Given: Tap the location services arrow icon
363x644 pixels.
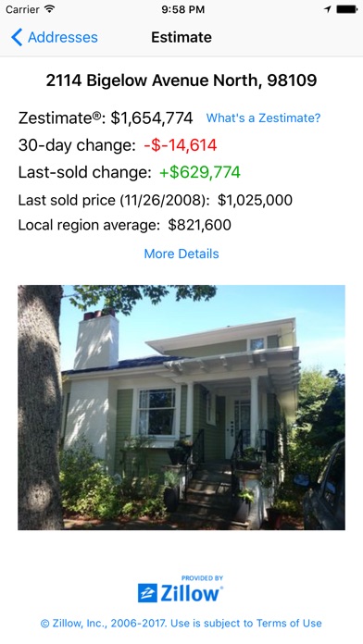Looking at the screenshot, I should point(328,9).
